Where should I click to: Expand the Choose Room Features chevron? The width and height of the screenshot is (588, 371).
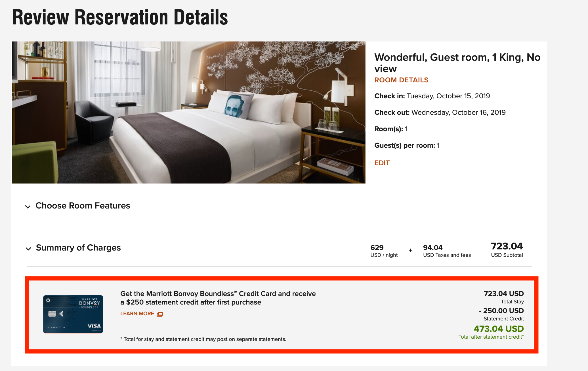(28, 207)
